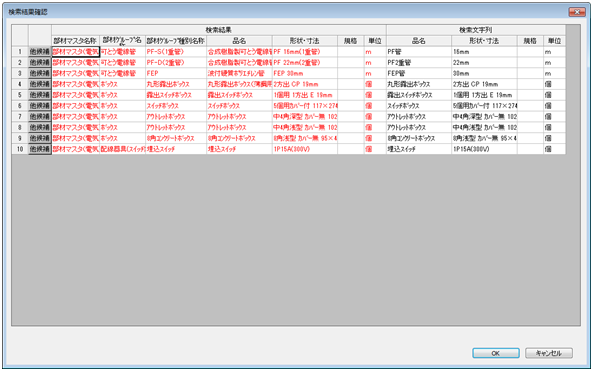Click the キャンセル button
The width and height of the screenshot is (593, 371).
coord(549,353)
